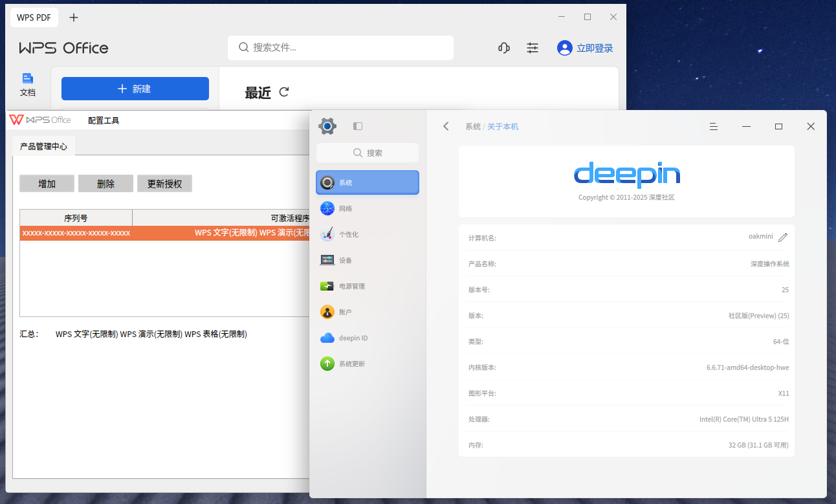Screen dimensions: 836x504
Task: Click the 删除 button in the config tool
Action: coord(105,184)
